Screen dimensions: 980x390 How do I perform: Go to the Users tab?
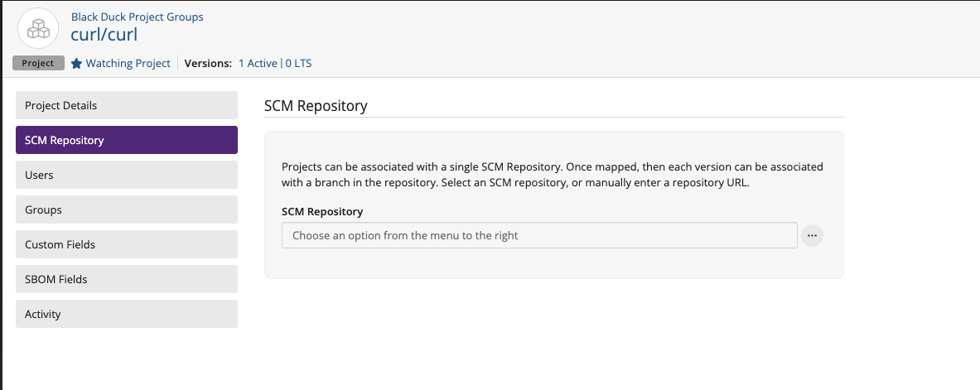click(x=127, y=175)
